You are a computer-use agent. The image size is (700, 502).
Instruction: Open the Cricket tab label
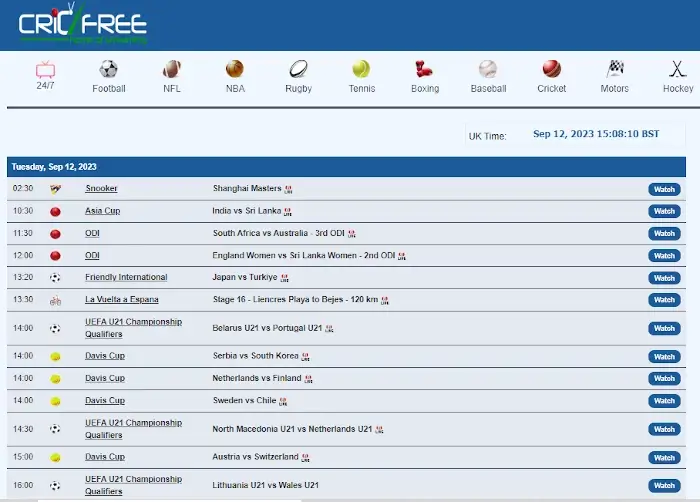[551, 88]
